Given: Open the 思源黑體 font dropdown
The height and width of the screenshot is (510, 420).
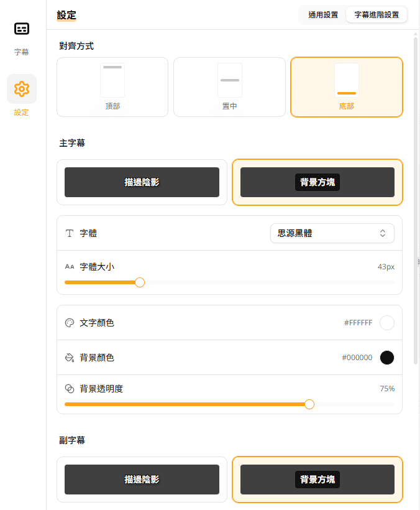Looking at the screenshot, I should (332, 233).
